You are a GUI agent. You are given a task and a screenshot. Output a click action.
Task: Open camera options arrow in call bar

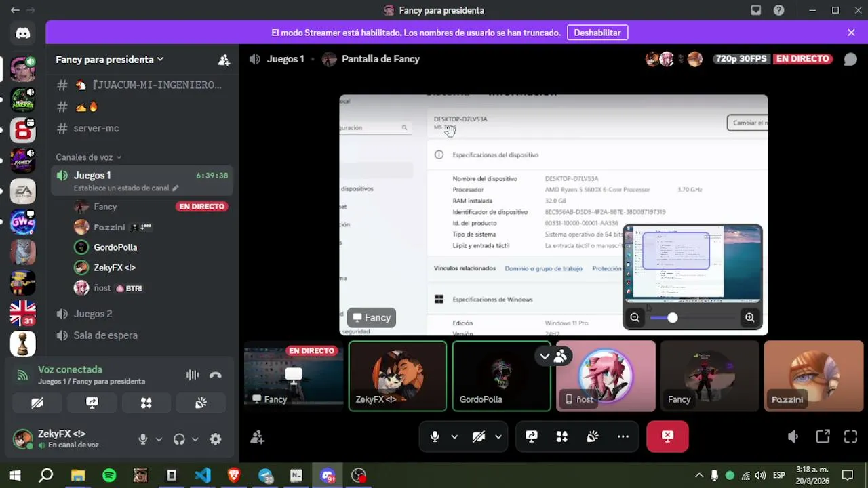[x=498, y=437]
